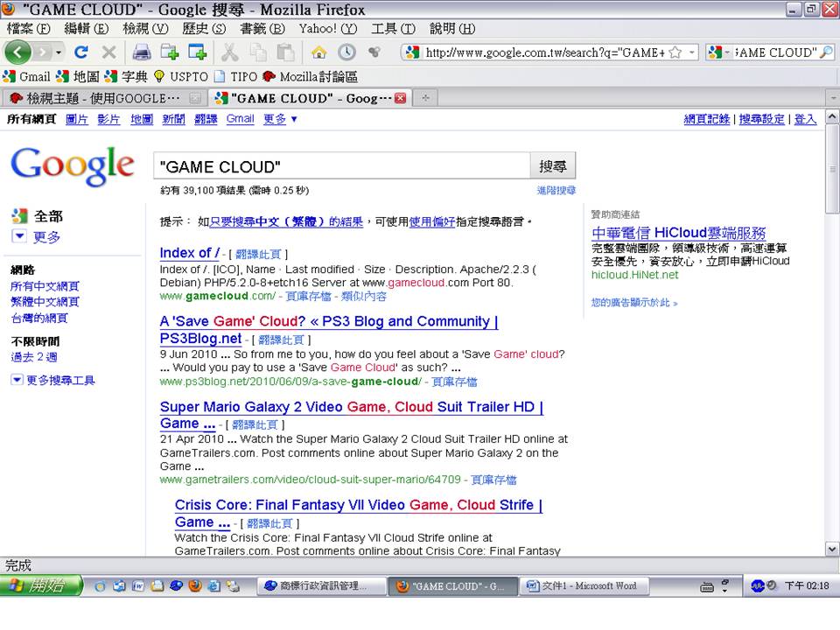Screen dimensions: 840x630
Task: Expand 更多 in the left sidebar
Action: point(37,236)
